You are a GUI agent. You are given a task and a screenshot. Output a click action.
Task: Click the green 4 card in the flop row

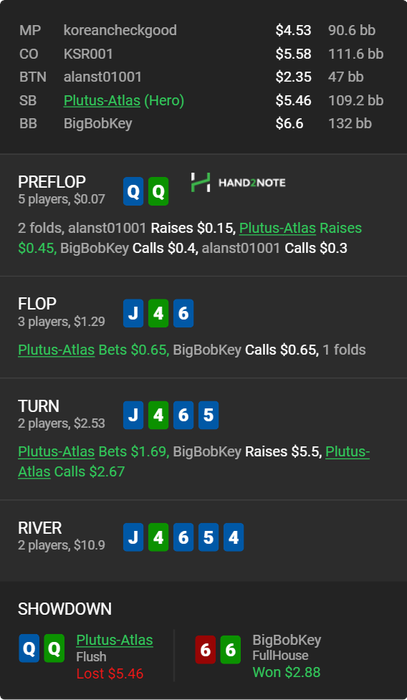(x=158, y=313)
